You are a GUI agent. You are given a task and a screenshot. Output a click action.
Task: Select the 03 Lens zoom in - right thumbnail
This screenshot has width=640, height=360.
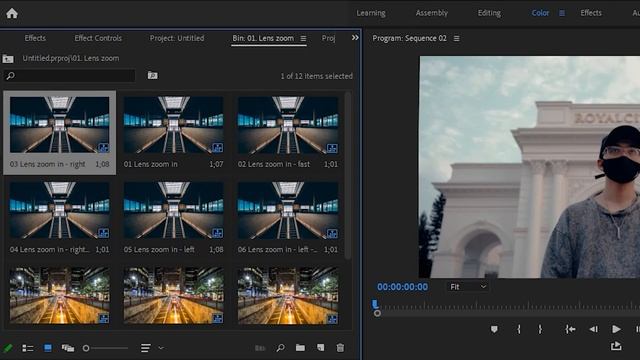(60, 124)
